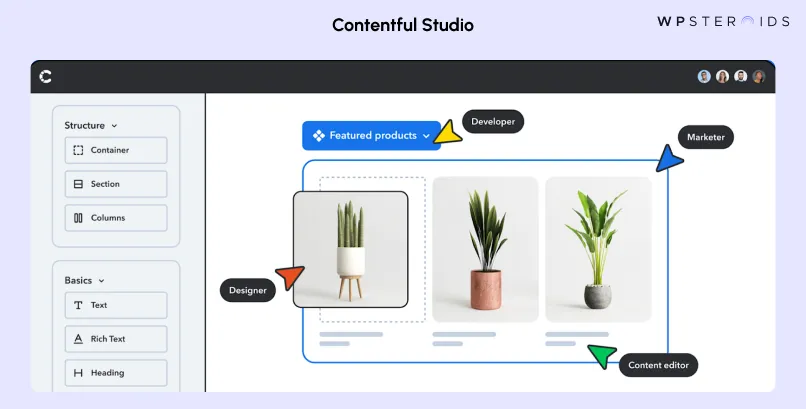806x409 pixels.
Task: Click the Designer label
Action: 248,290
